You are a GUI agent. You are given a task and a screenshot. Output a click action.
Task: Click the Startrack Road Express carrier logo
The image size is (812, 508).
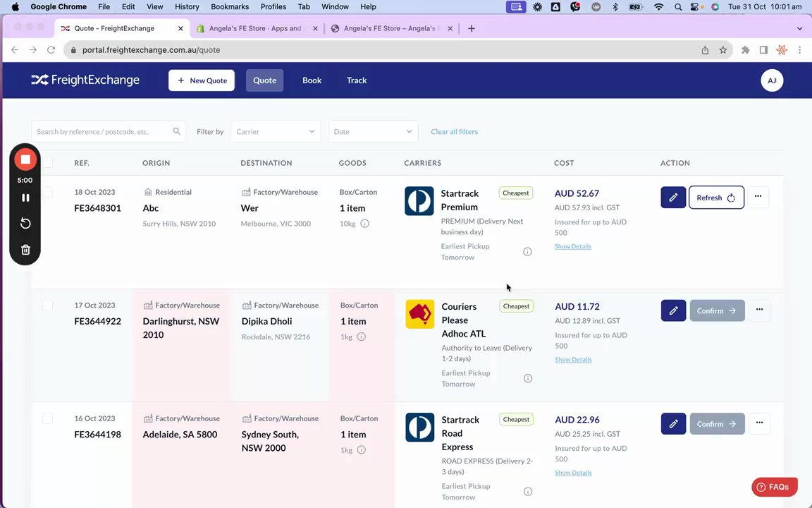point(419,427)
